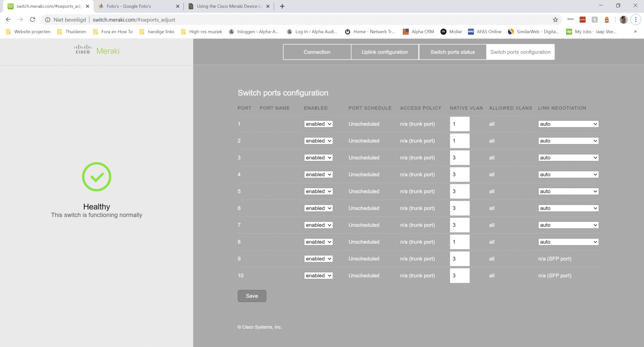The width and height of the screenshot is (644, 347).
Task: Click the native VLAN field for port 8
Action: 459,242
